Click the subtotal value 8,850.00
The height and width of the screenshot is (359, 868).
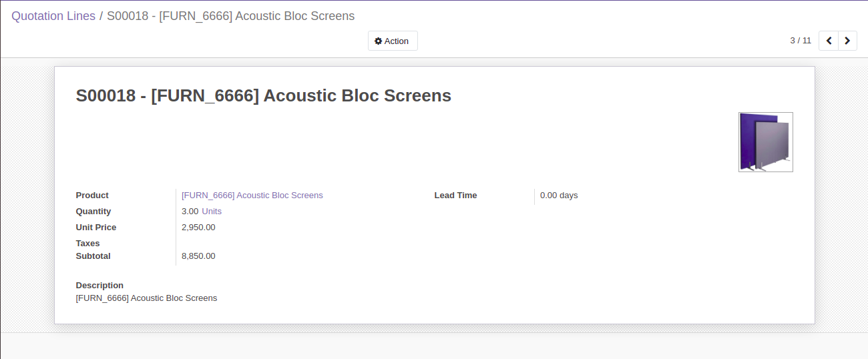tap(198, 256)
